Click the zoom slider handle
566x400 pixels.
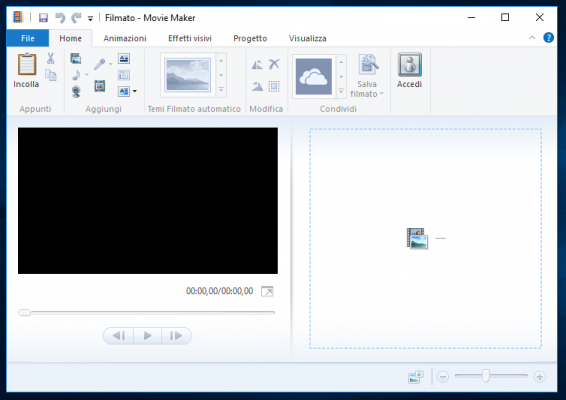point(486,376)
